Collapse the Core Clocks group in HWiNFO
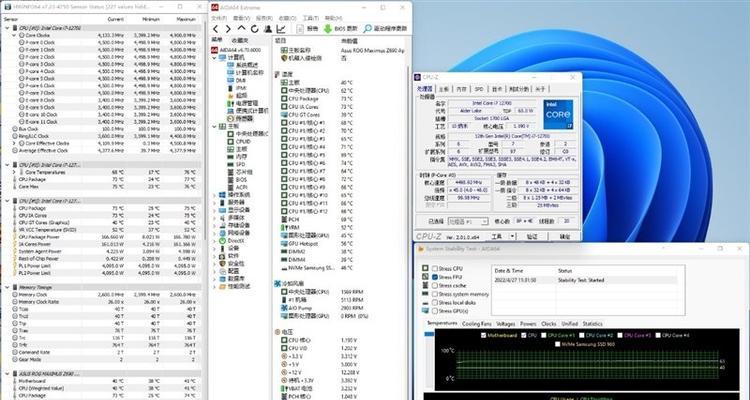Image resolution: width=750 pixels, height=400 pixels. pyautogui.click(x=14, y=35)
